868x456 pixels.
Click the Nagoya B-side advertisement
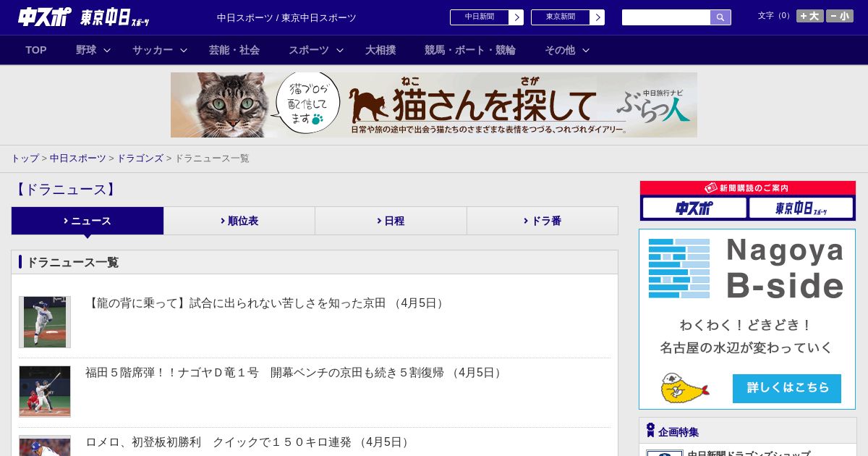pos(747,319)
